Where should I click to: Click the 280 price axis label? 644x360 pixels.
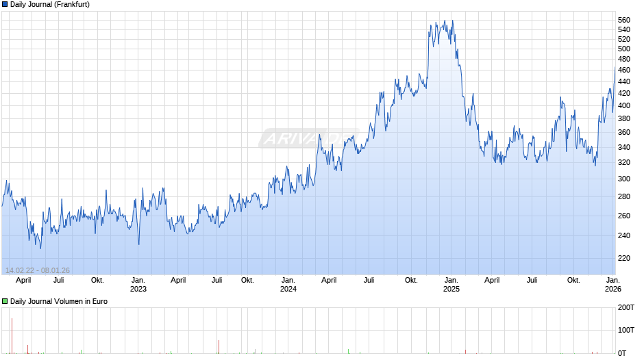(x=624, y=196)
